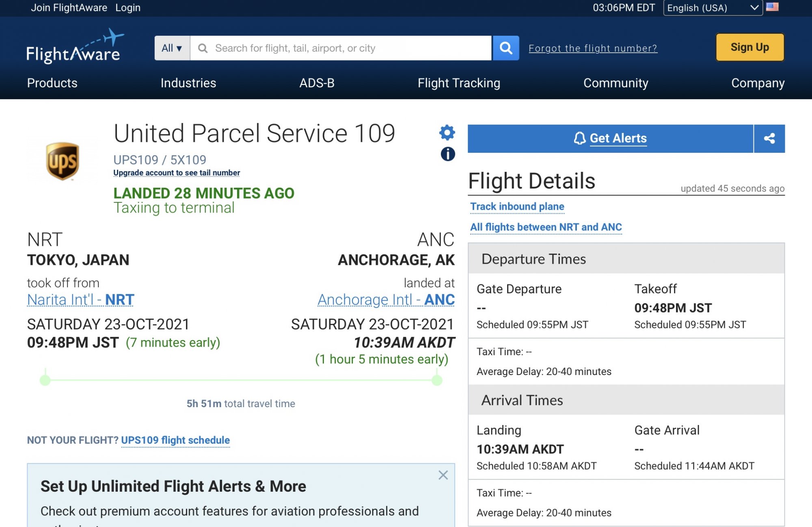
Task: Expand the English (USA) language selector
Action: pyautogui.click(x=713, y=8)
